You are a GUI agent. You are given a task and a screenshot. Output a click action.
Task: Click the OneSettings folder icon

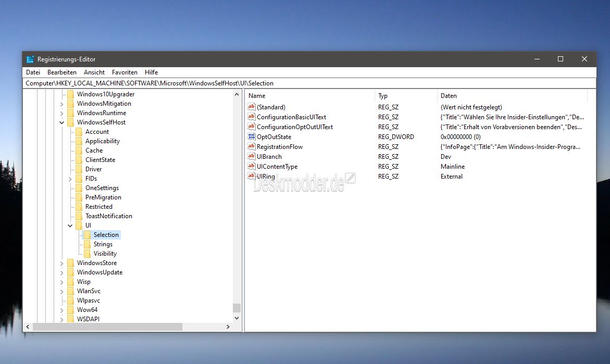(79, 188)
